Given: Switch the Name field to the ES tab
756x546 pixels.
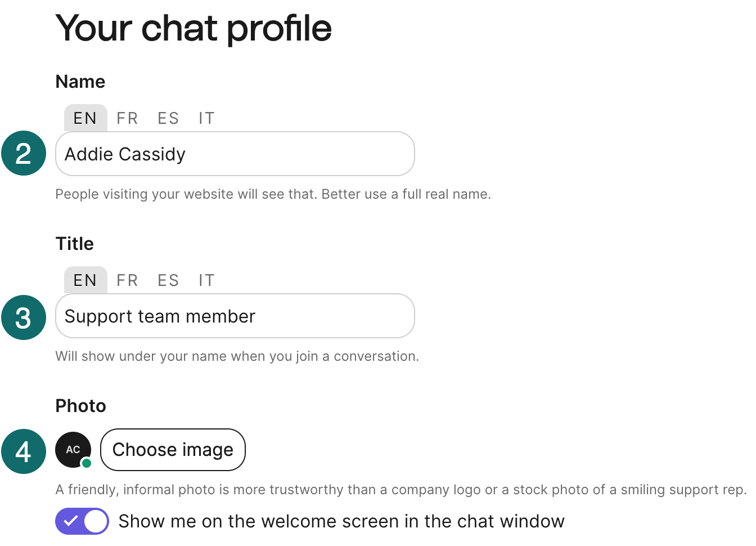Looking at the screenshot, I should 168,118.
